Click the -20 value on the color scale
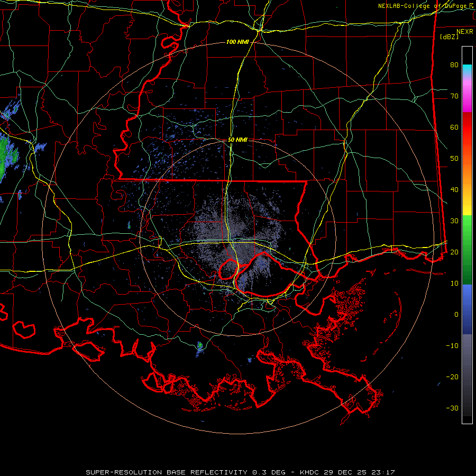This screenshot has width=476, height=476. [452, 377]
